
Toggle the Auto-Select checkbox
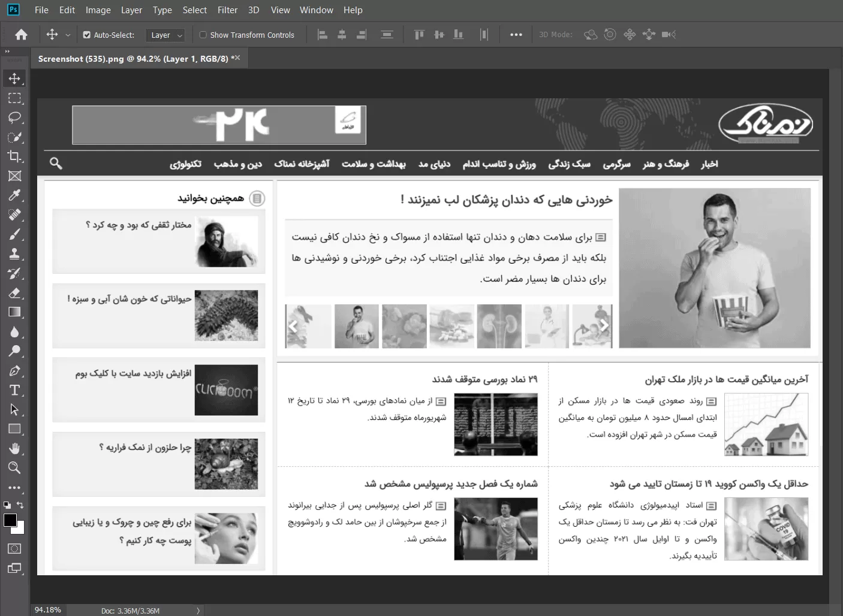click(x=86, y=35)
